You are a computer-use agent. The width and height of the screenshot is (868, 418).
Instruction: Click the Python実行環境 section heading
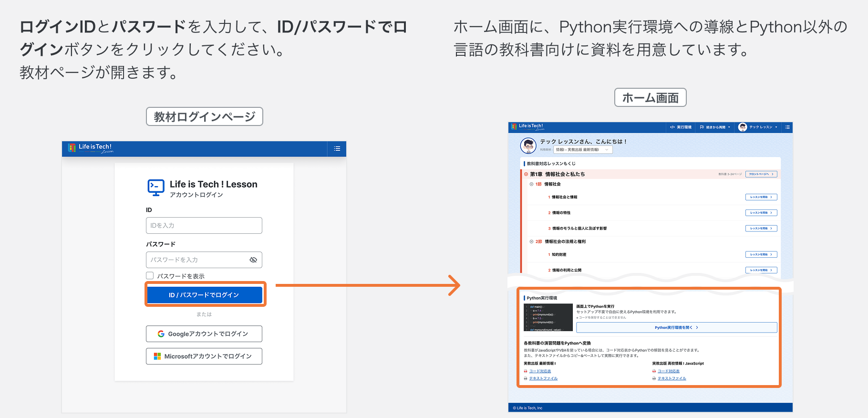point(542,298)
